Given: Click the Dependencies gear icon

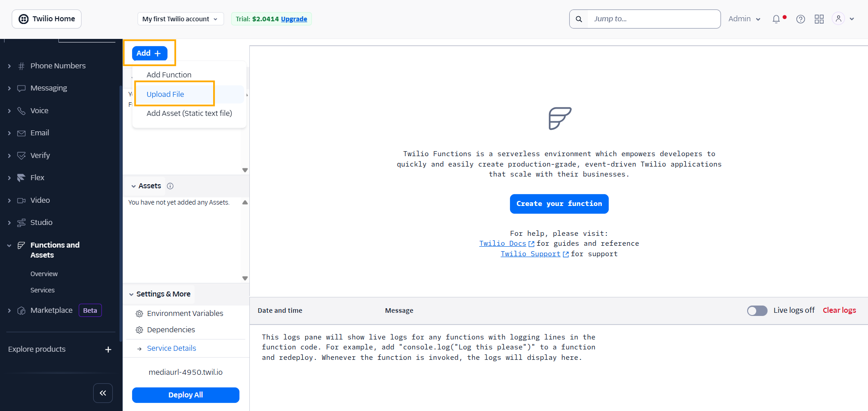Looking at the screenshot, I should 139,330.
